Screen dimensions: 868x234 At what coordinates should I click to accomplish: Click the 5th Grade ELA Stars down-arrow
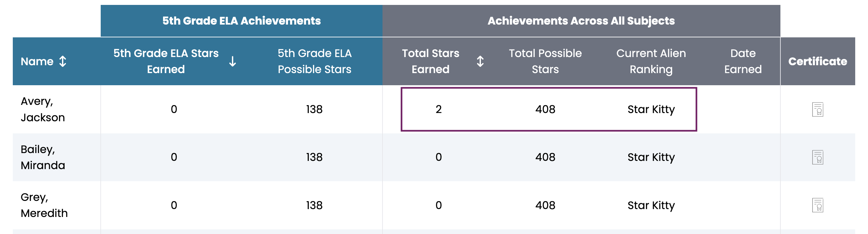pos(233,61)
